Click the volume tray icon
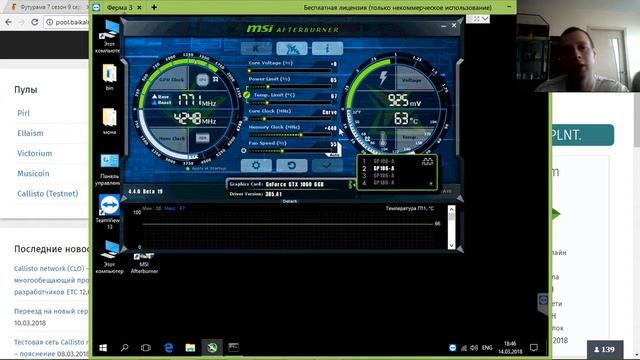640x360 pixels. [x=473, y=348]
